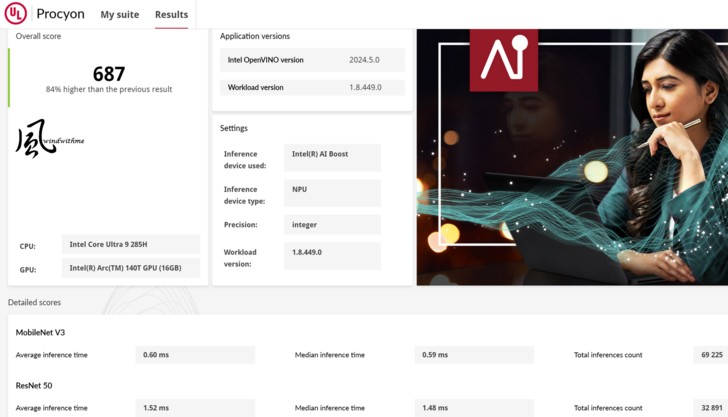Screen dimensions: 728x417
Task: Click the red AI benchmark logo
Action: [504, 60]
